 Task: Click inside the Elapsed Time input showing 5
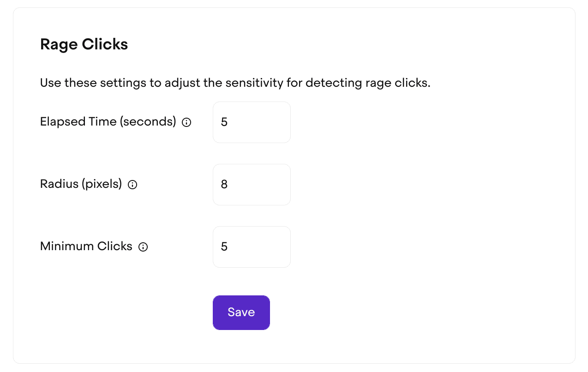point(252,122)
